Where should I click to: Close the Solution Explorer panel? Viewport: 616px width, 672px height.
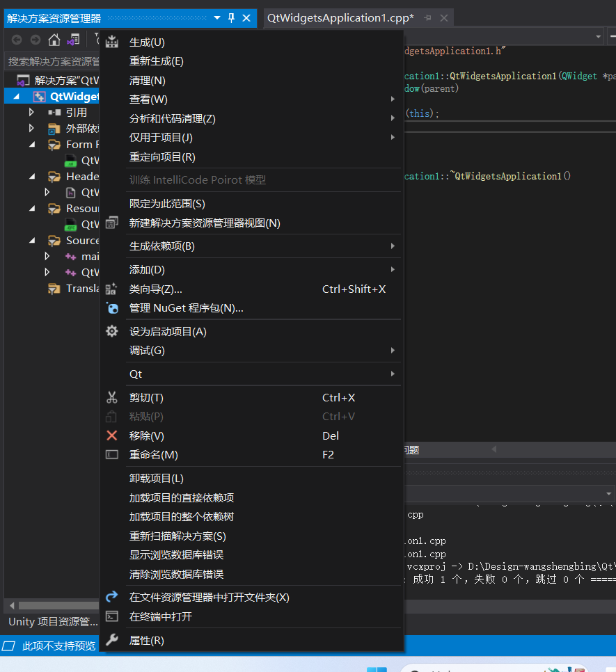click(246, 18)
